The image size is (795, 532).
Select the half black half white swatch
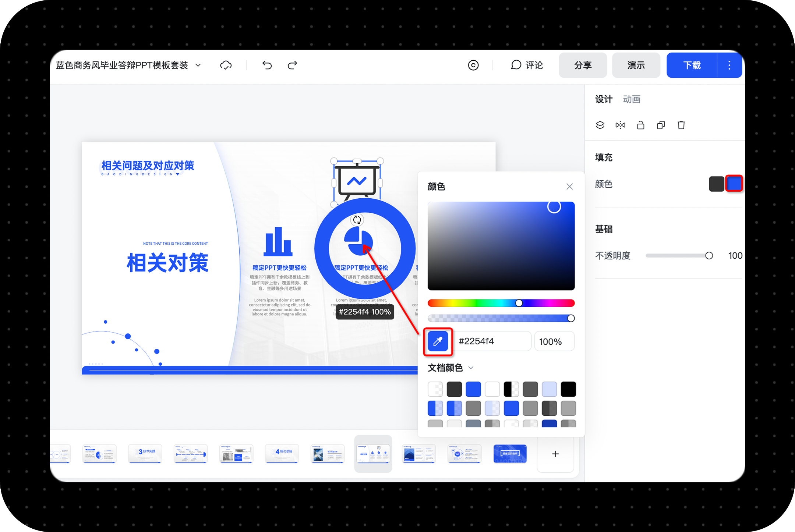point(511,389)
